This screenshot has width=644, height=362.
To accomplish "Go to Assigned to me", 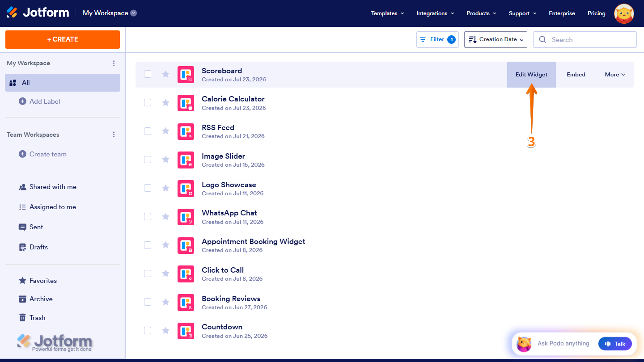I will pyautogui.click(x=47, y=207).
